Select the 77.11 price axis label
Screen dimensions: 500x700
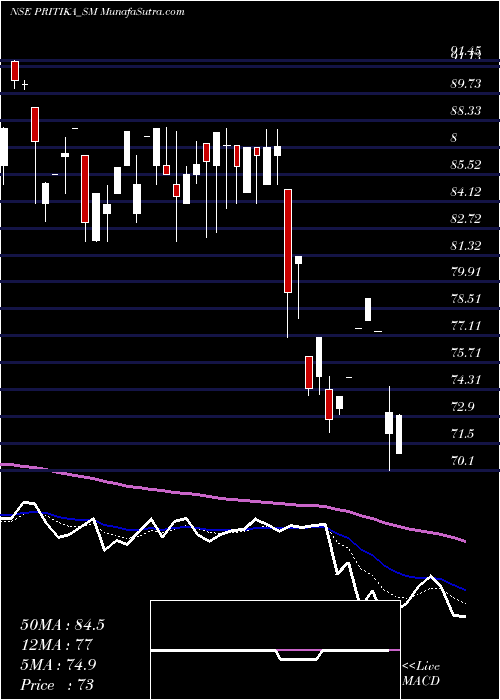[x=466, y=325]
